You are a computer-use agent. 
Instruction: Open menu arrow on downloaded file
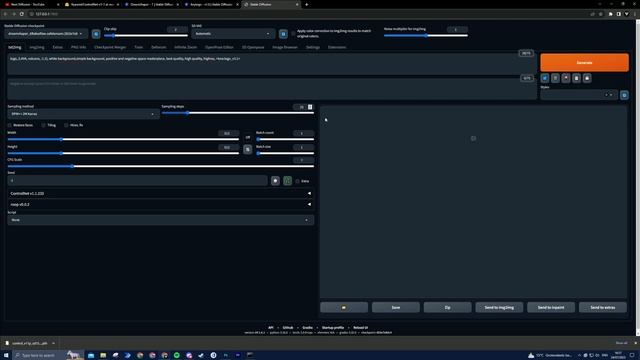coord(53,343)
